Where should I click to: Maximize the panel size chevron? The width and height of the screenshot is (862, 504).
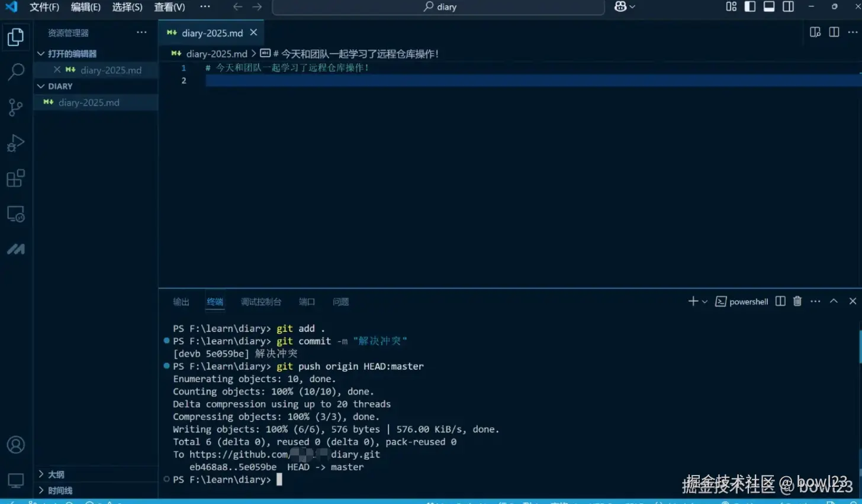834,301
